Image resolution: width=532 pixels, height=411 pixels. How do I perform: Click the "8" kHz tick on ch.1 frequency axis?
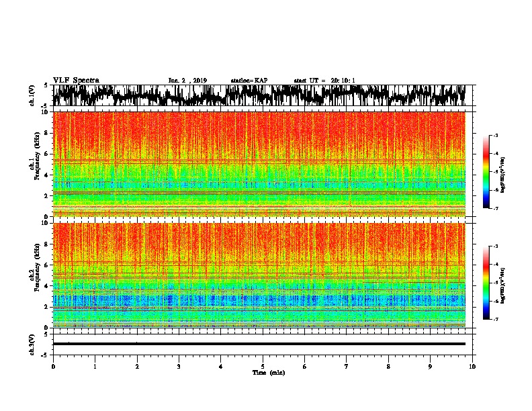click(46, 133)
